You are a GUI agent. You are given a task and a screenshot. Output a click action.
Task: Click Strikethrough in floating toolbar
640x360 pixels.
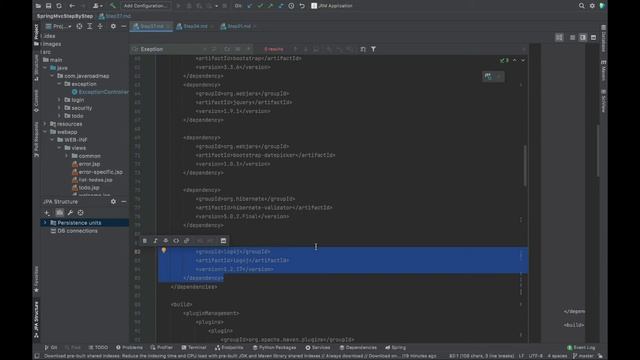point(165,241)
